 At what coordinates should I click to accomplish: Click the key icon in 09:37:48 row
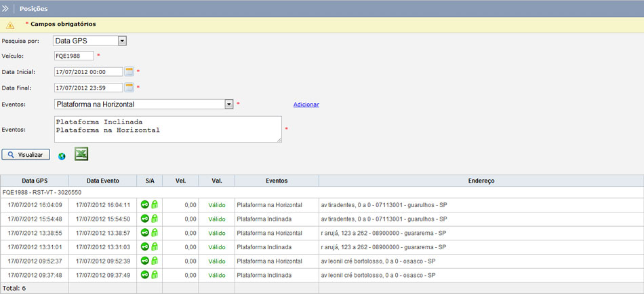click(x=144, y=275)
